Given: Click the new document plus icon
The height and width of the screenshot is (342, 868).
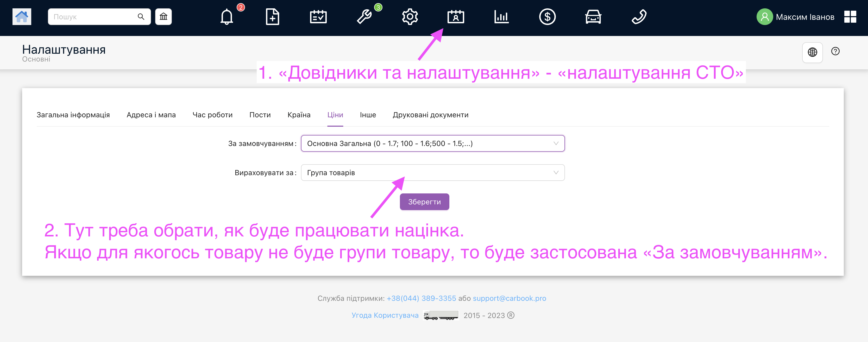Looking at the screenshot, I should 272,17.
